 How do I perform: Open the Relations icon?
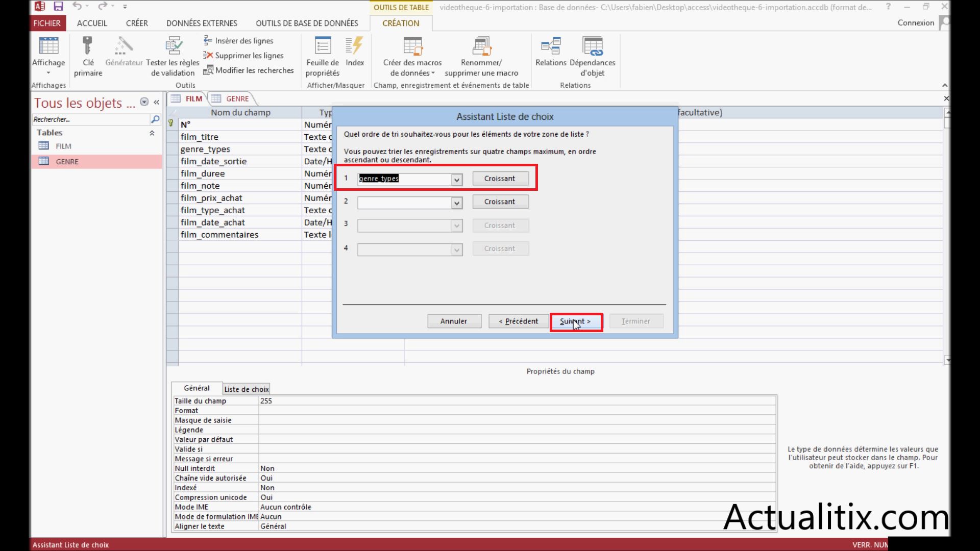click(x=551, y=51)
